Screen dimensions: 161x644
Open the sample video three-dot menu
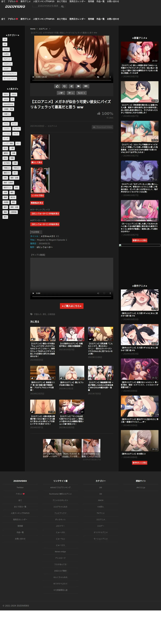(110, 293)
